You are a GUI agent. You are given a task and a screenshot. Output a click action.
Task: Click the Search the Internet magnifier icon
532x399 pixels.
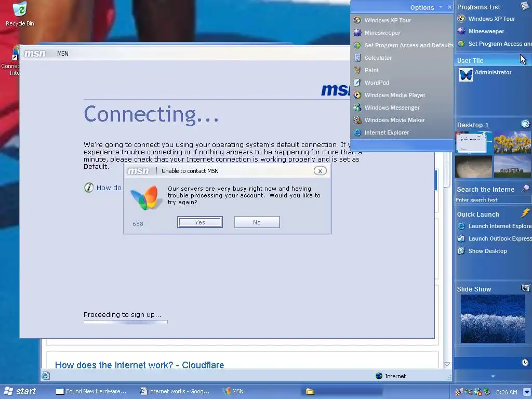[525, 189]
